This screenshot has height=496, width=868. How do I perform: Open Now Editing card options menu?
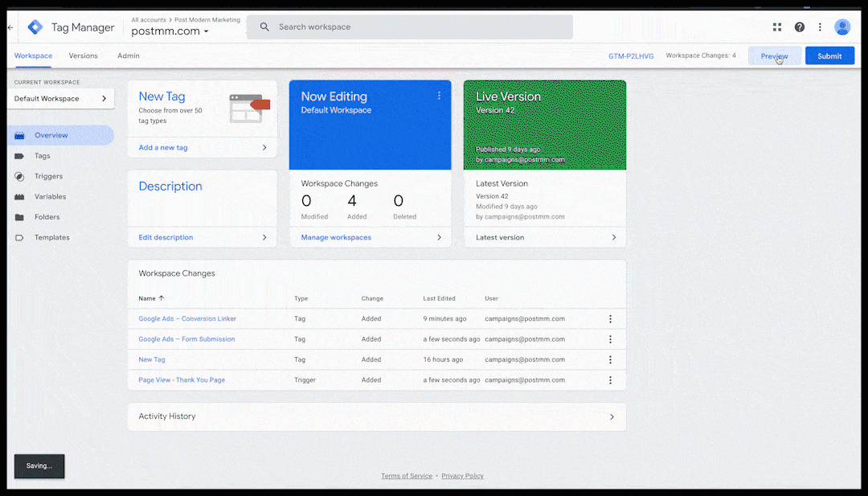tap(439, 96)
